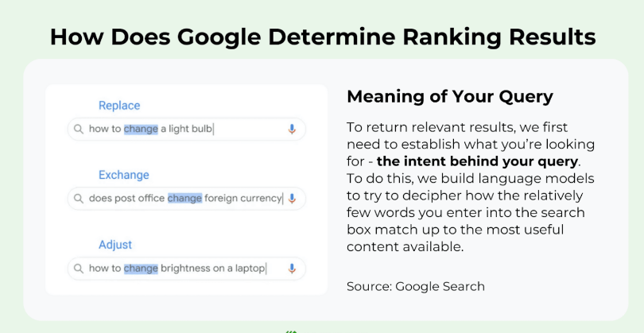This screenshot has height=333, width=644.
Task: Click the magnifier icon beside the post office query
Action: pyautogui.click(x=78, y=199)
